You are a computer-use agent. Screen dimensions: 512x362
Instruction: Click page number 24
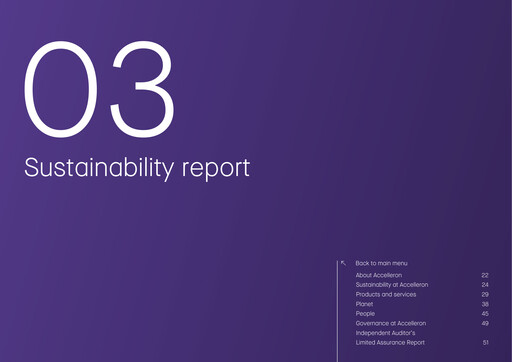coord(485,285)
